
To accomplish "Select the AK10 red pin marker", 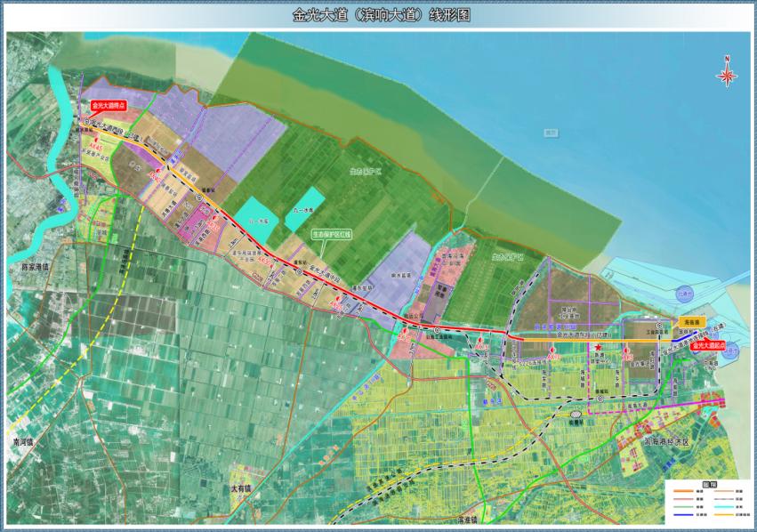I will [x=553, y=352].
